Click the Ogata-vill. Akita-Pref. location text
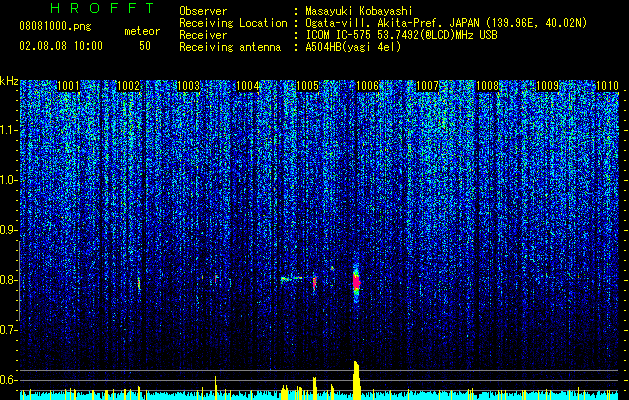Screen dimensions: 629x400 pos(446,23)
